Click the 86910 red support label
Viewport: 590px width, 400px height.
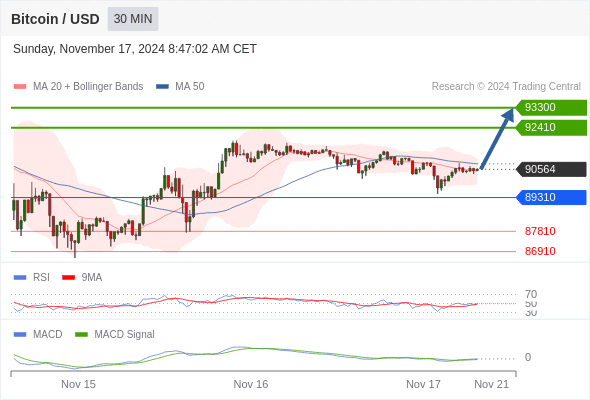point(540,251)
